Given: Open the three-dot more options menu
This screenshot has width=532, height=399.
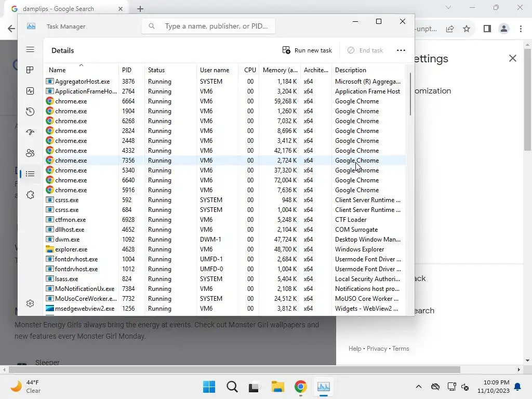Looking at the screenshot, I should [x=401, y=50].
